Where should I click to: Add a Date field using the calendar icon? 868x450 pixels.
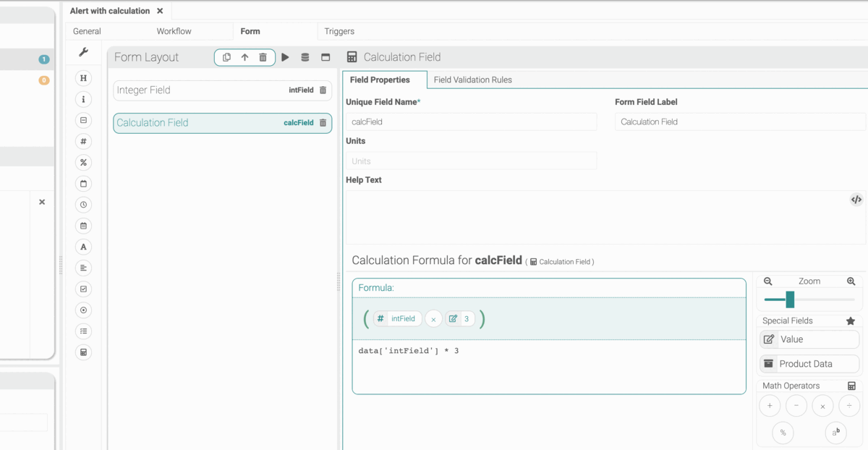coord(83,184)
